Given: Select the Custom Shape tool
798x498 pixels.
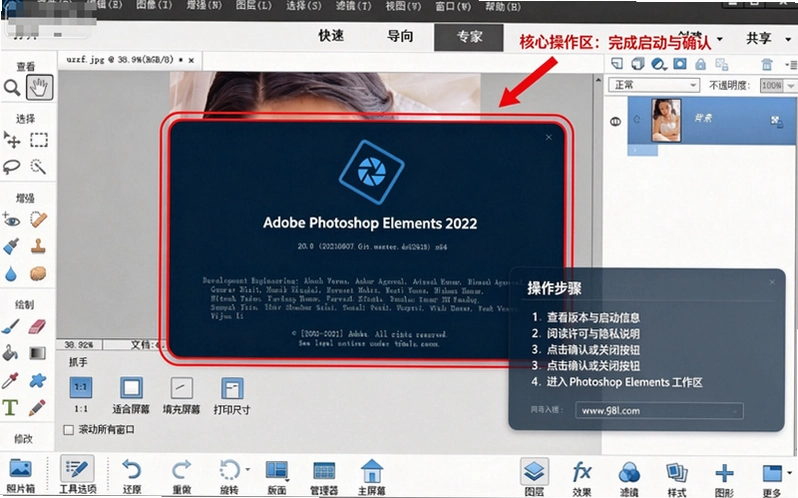Looking at the screenshot, I should point(38,380).
